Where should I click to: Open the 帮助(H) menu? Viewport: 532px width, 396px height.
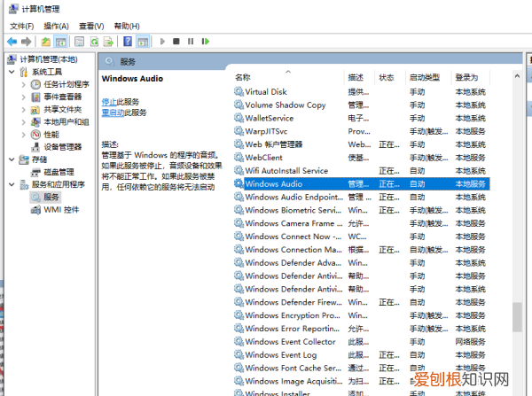[127, 26]
